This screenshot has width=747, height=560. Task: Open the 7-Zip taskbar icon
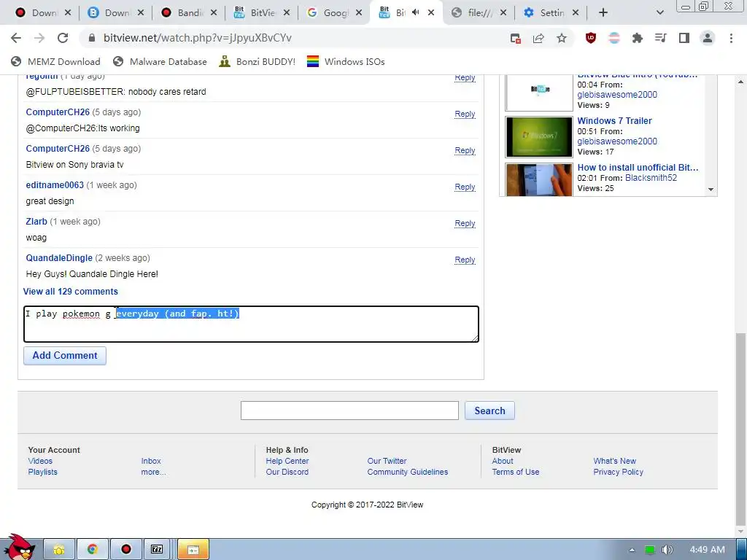coord(157,550)
